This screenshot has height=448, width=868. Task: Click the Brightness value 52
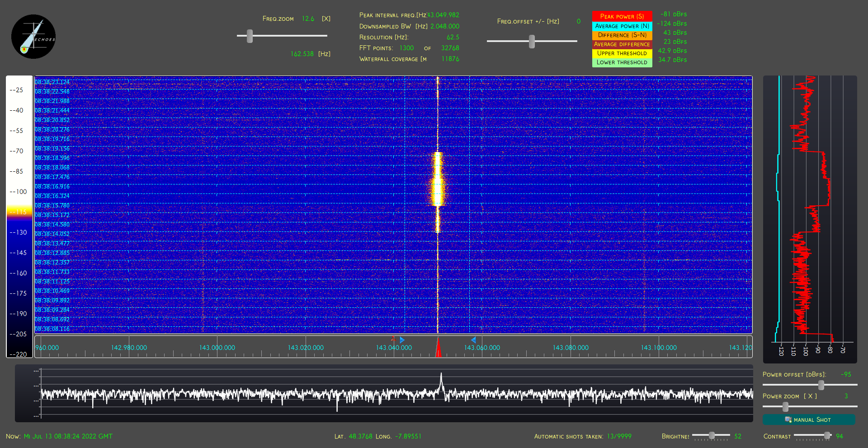pyautogui.click(x=738, y=436)
